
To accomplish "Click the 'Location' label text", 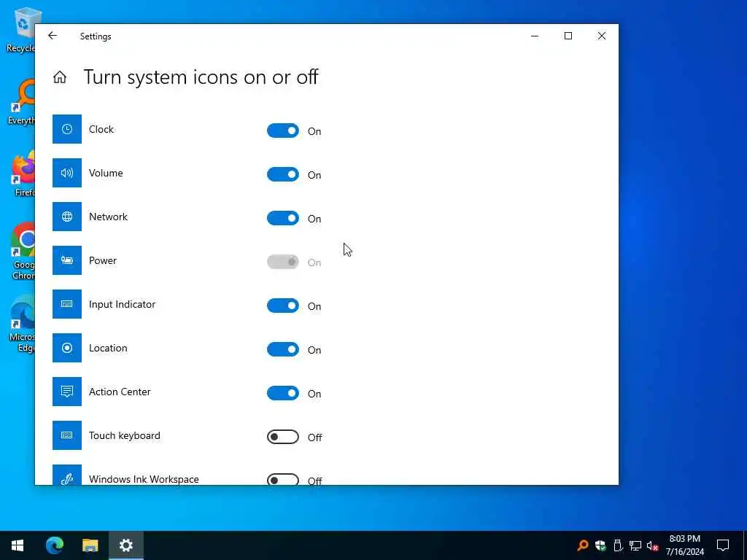I will click(x=108, y=349).
